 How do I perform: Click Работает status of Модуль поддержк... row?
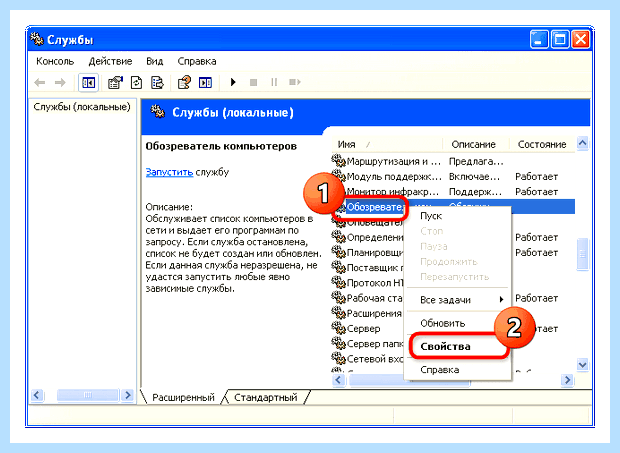tap(536, 176)
